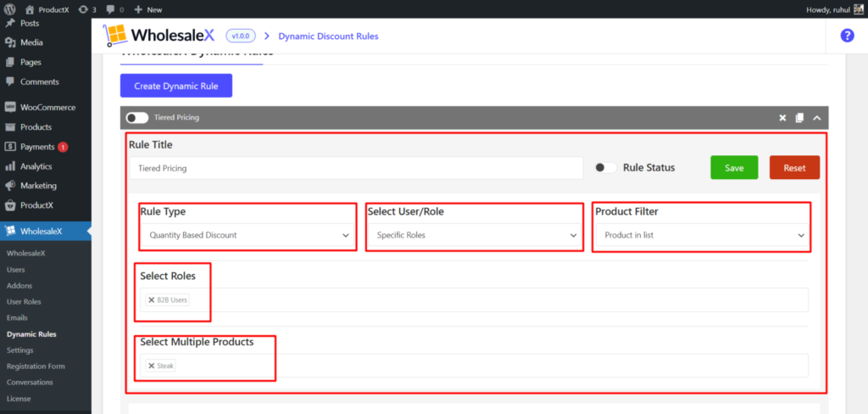
Task: Open the Emails submenu link
Action: click(x=17, y=318)
